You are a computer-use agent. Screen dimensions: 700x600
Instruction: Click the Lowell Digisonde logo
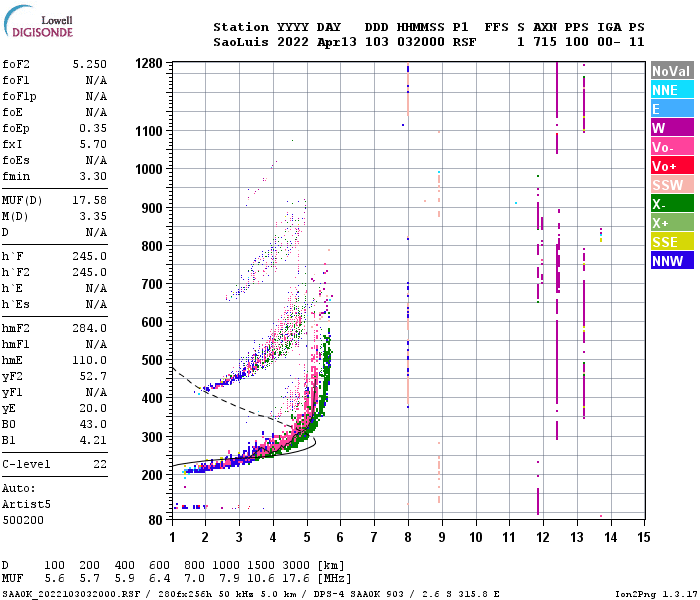point(38,22)
